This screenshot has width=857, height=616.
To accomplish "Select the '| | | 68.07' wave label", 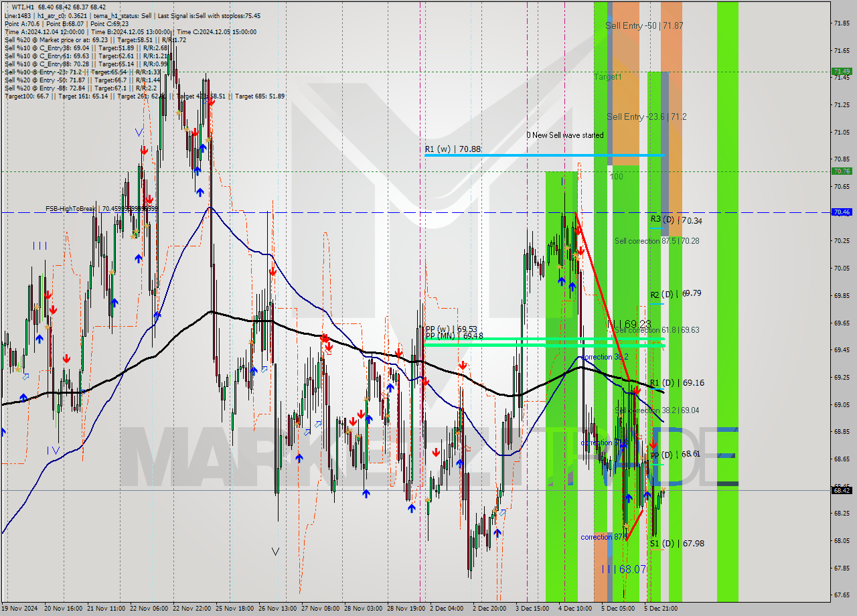I will (624, 569).
